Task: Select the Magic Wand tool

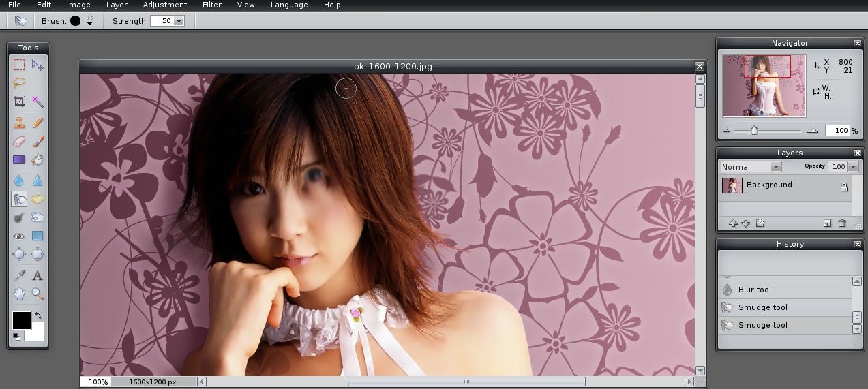Action: tap(38, 102)
